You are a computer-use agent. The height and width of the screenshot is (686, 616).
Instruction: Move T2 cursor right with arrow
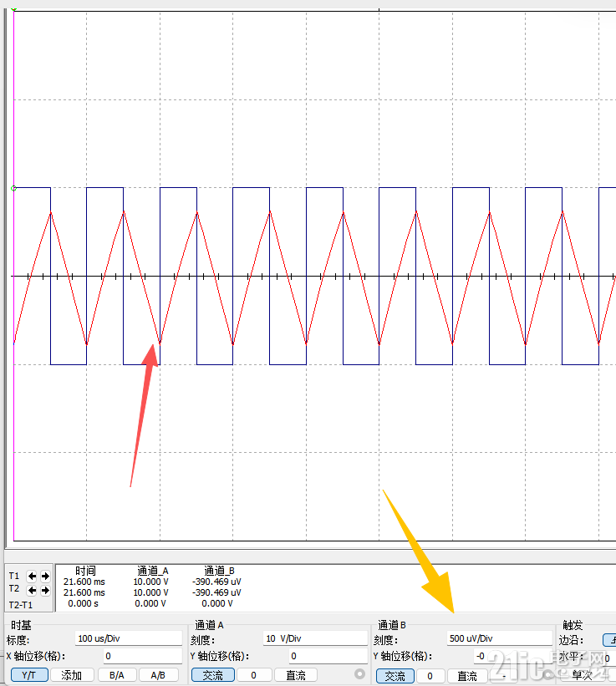coord(45,590)
